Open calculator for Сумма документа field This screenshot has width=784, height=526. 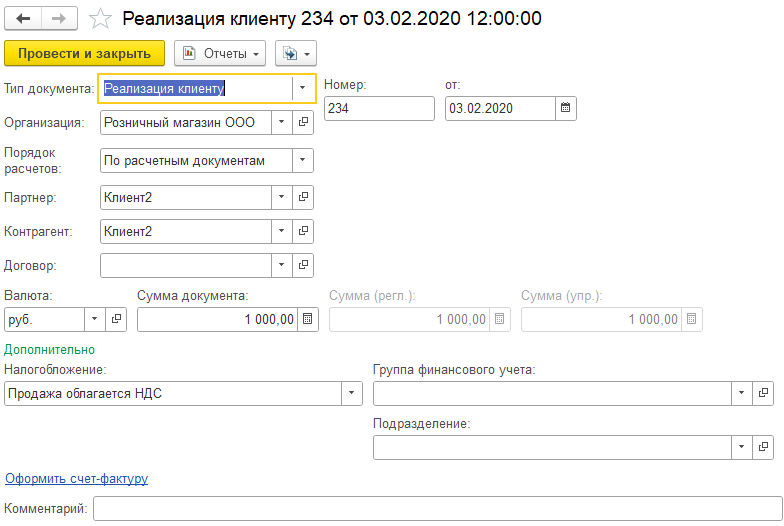point(307,319)
